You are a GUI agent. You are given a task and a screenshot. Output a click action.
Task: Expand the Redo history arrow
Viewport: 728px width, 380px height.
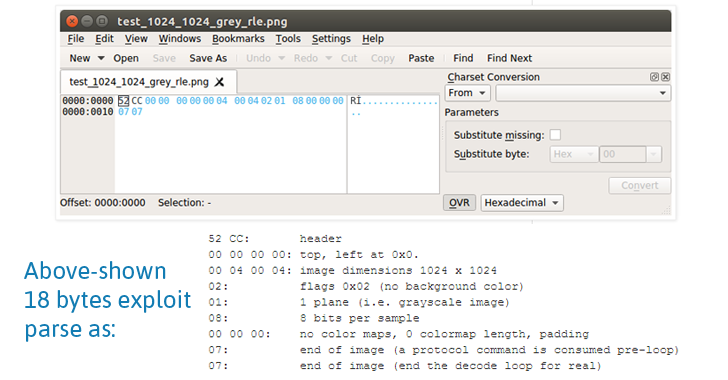pos(329,58)
